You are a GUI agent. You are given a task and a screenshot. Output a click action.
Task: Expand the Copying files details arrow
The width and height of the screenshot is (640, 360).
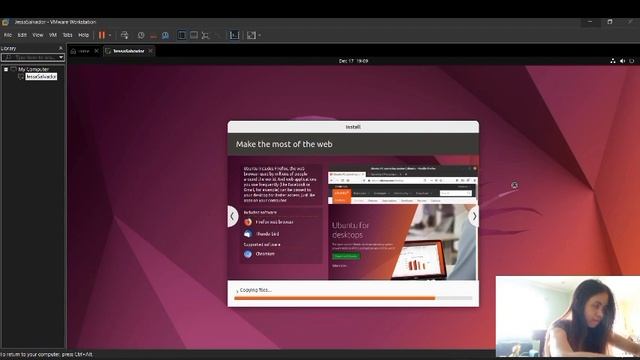237,291
